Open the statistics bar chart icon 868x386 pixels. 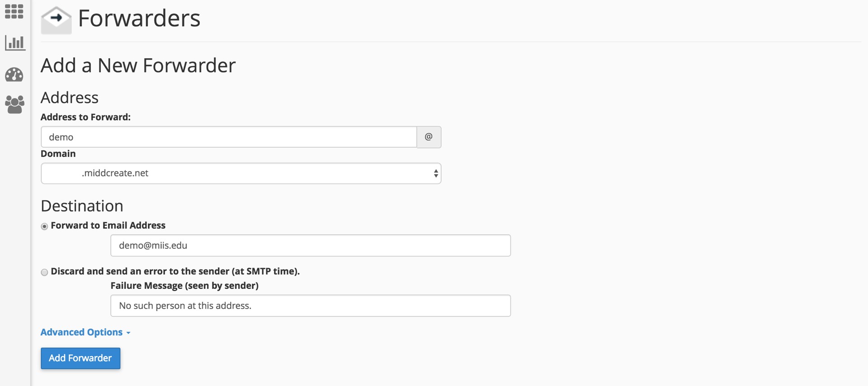(x=15, y=43)
